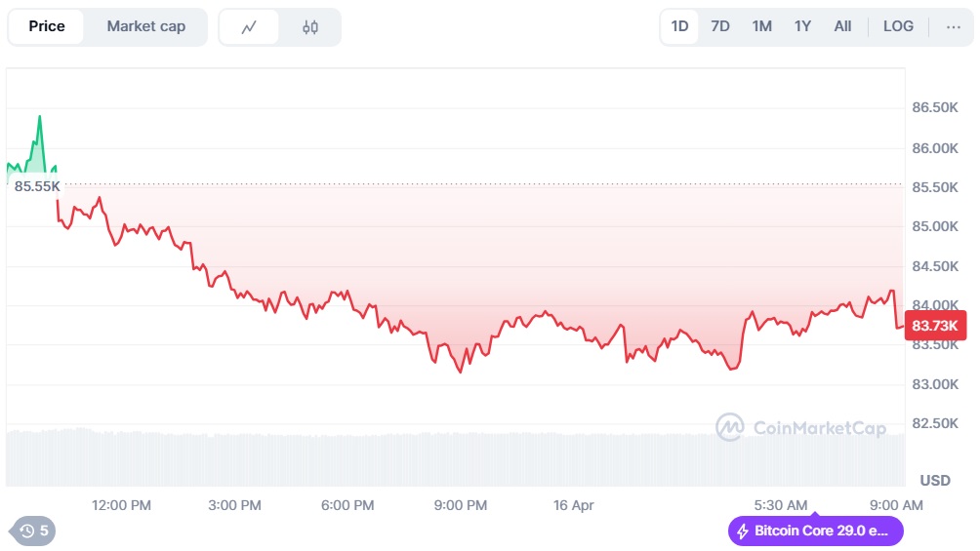This screenshot has width=980, height=551.
Task: Open the more options ellipsis menu
Action: [x=954, y=26]
